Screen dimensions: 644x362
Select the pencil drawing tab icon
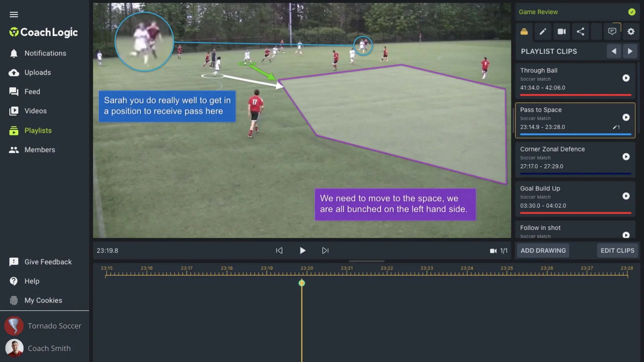pos(543,32)
